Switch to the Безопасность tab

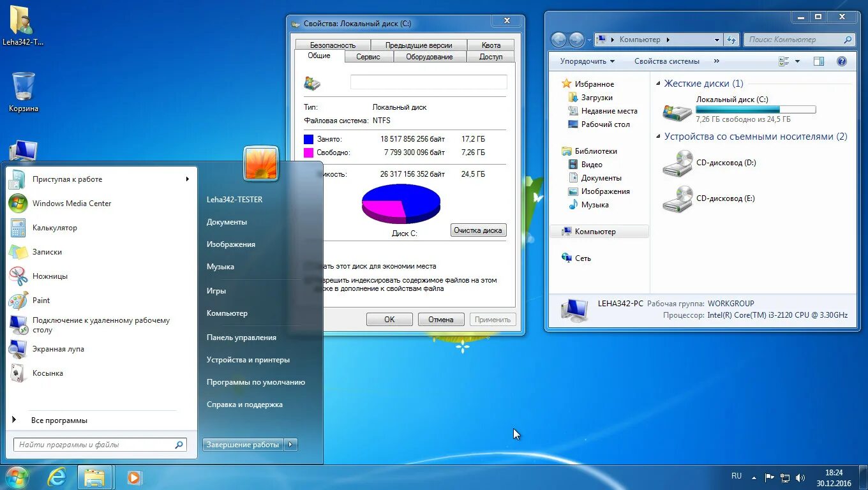pyautogui.click(x=333, y=45)
